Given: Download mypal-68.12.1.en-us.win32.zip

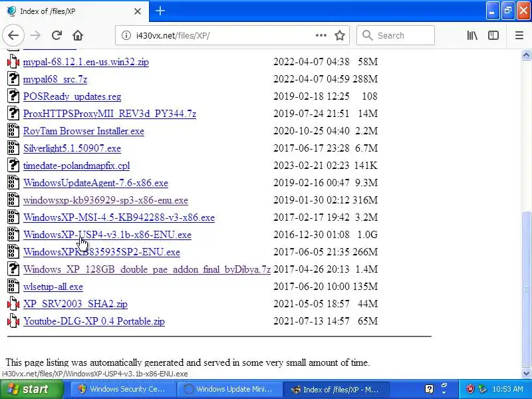Looking at the screenshot, I should point(86,62).
